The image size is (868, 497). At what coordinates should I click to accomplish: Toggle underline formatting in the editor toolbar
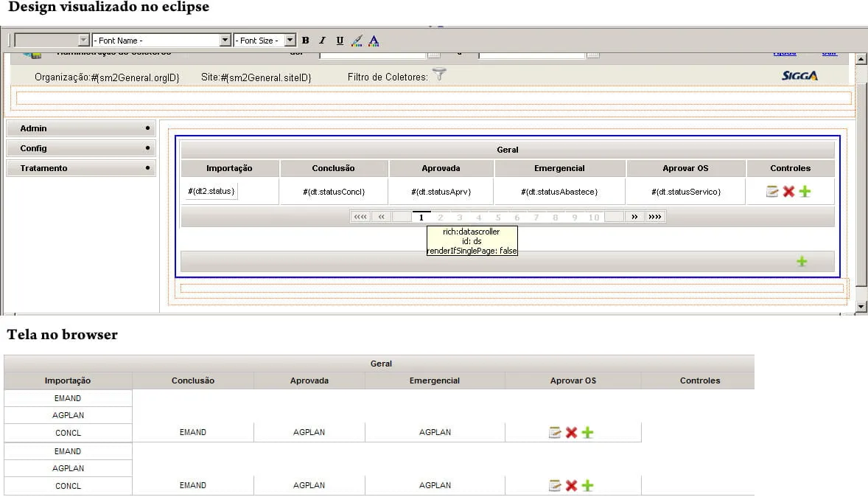340,41
